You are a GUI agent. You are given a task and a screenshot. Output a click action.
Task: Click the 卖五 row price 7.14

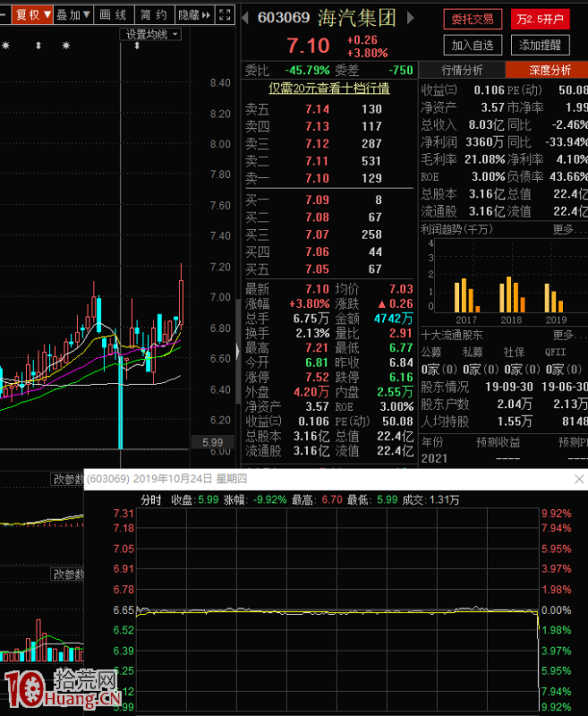318,109
